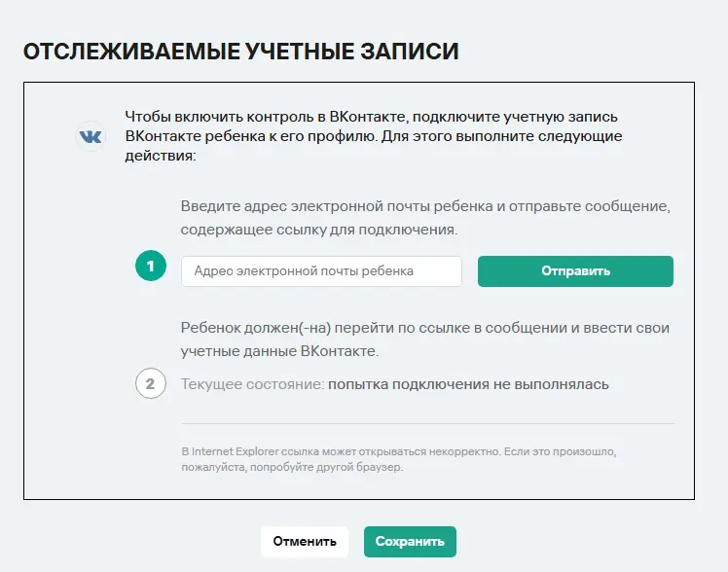Select the green step 1 circle

(151, 266)
